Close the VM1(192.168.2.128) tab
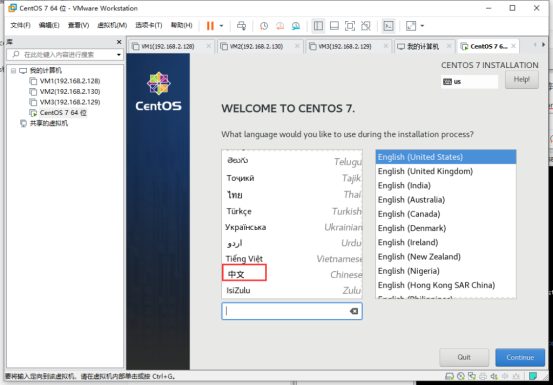Viewport: 553px width, 385px height. (x=209, y=46)
